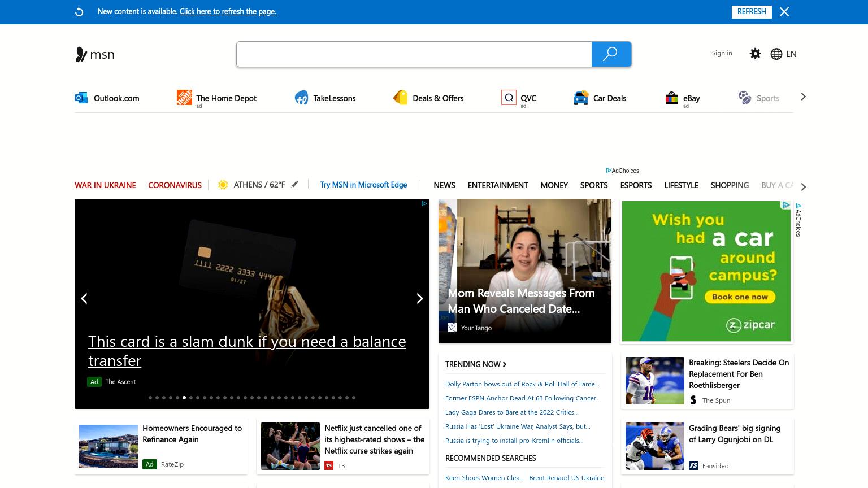Click the Netflix article thumbnail image
Screen dimensions: 868x488
pos(290,446)
